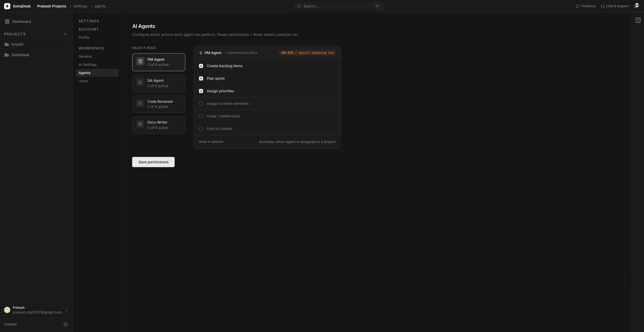This screenshot has width=644, height=332.
Task: Select the Code Reviewer role card
Action: tap(159, 104)
